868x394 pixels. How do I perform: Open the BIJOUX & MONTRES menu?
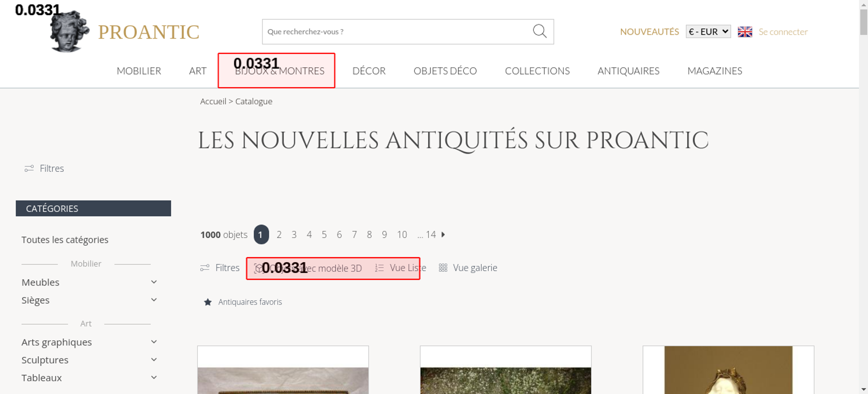click(x=279, y=71)
